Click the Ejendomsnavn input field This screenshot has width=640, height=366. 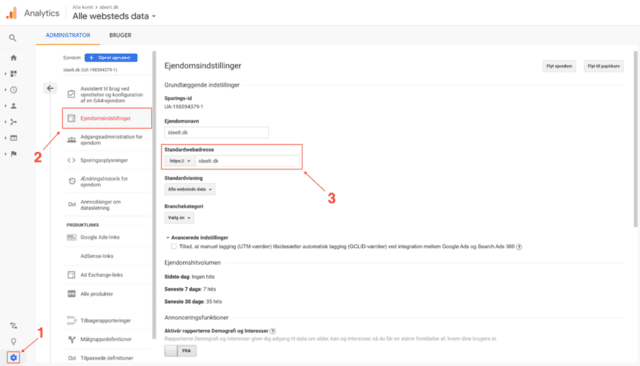216,133
